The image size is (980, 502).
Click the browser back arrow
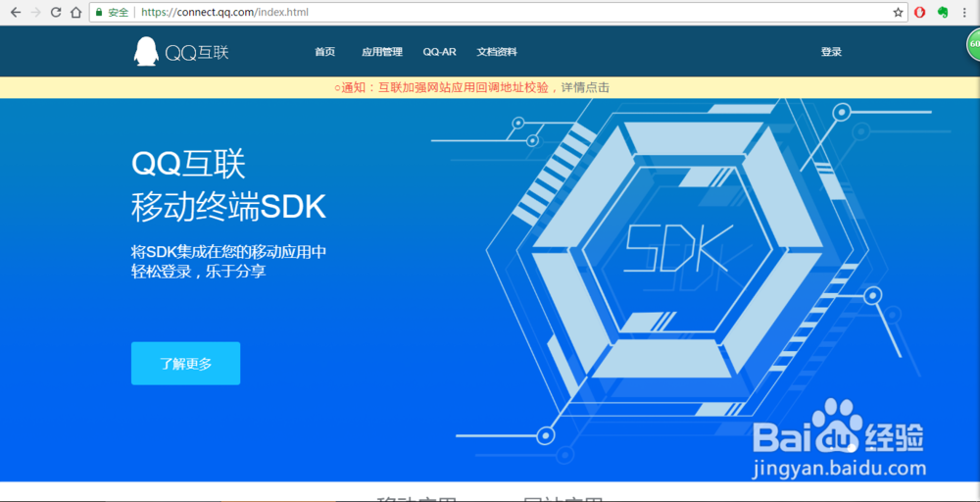pyautogui.click(x=16, y=12)
